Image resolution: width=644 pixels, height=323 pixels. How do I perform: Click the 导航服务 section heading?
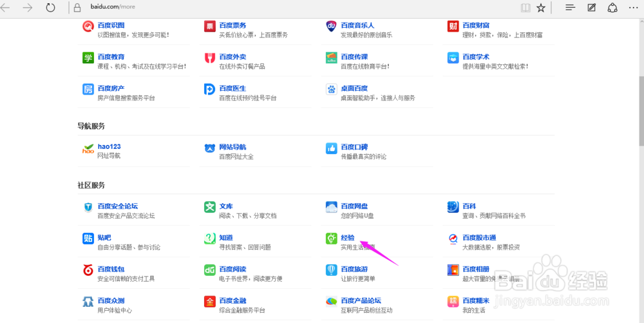pos(91,126)
